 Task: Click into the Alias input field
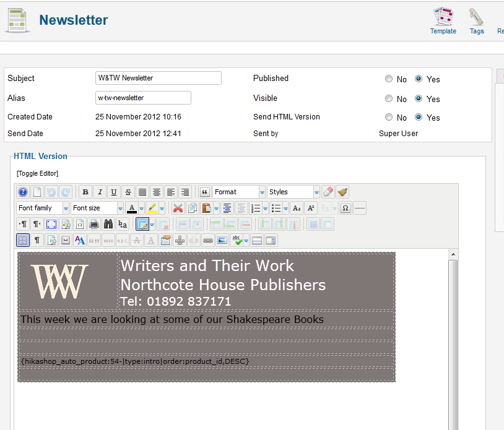tap(143, 98)
